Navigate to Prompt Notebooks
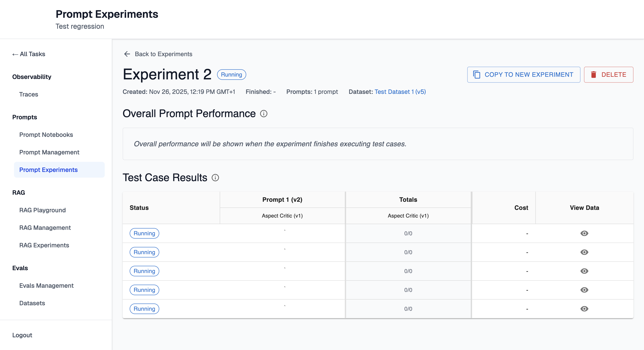Image resolution: width=644 pixels, height=350 pixels. [46, 135]
